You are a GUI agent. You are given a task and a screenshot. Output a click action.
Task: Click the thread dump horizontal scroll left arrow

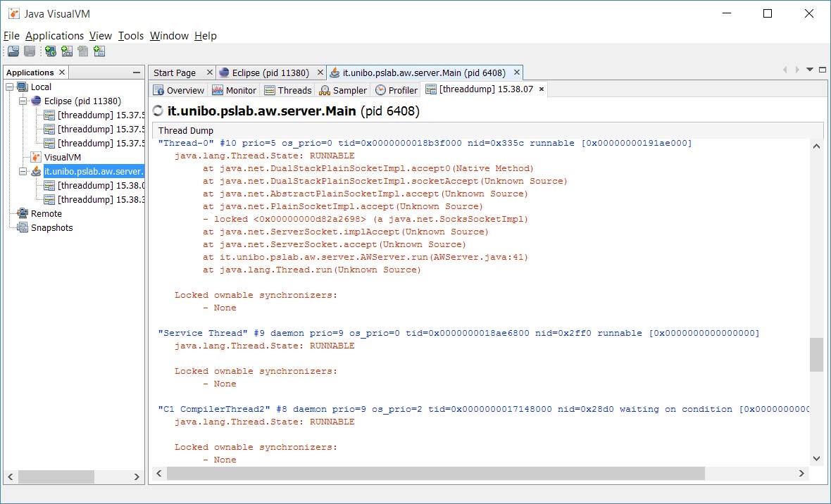pyautogui.click(x=159, y=473)
